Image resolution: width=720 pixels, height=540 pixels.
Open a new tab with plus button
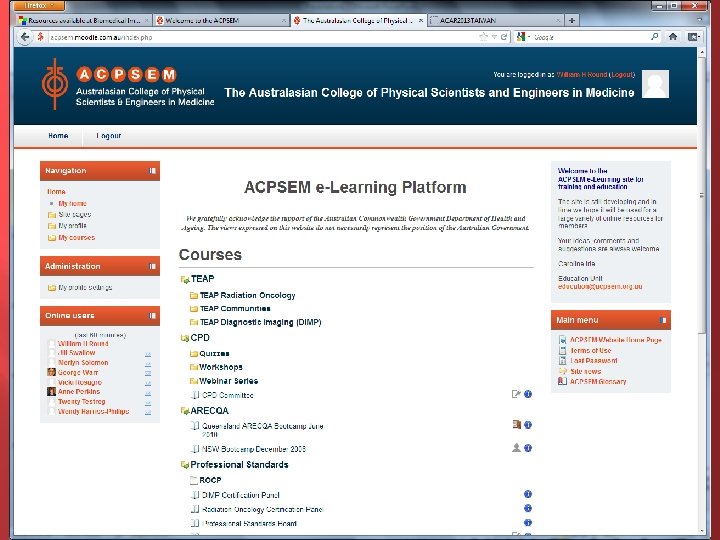pyautogui.click(x=572, y=20)
